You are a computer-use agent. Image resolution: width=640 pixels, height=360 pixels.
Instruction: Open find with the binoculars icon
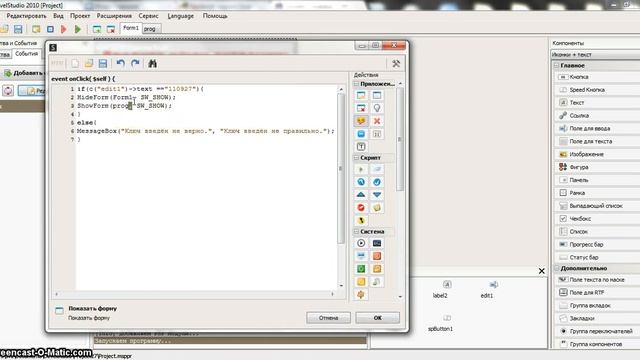click(153, 64)
